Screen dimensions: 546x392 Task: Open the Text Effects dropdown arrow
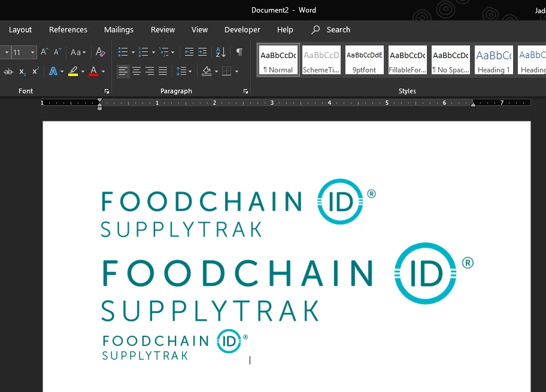click(x=62, y=72)
